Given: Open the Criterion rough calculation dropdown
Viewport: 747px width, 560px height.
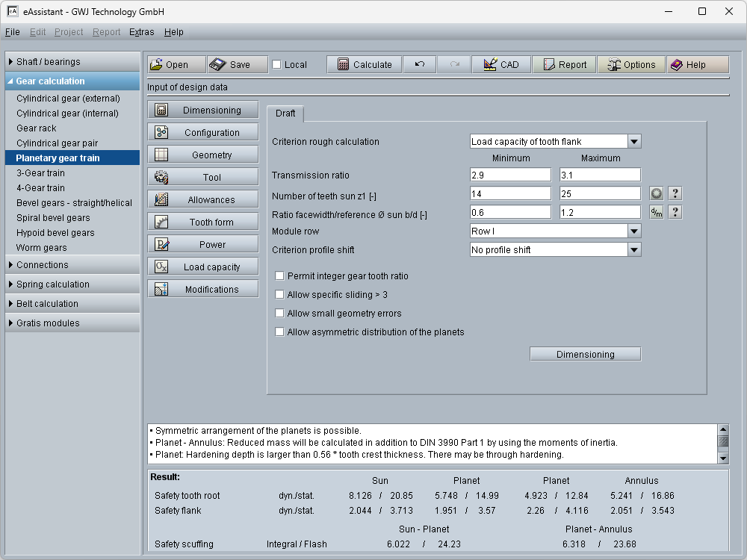Looking at the screenshot, I should coord(633,142).
